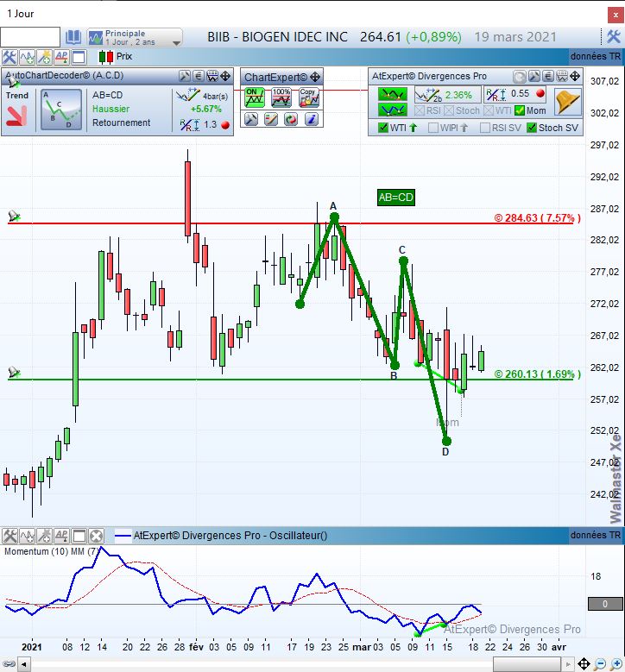Click the Momentum (10) MM (7) label
The width and height of the screenshot is (625, 672).
pos(52,551)
